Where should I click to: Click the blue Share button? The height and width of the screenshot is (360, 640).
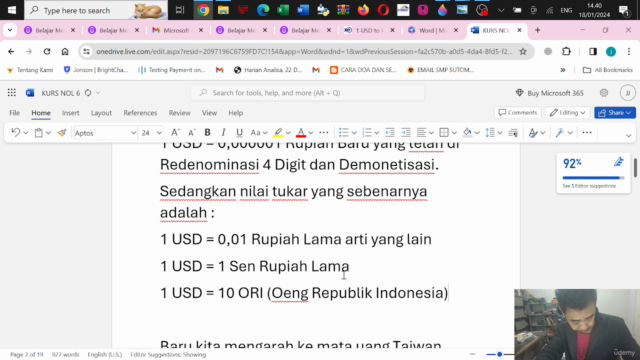[x=615, y=113]
